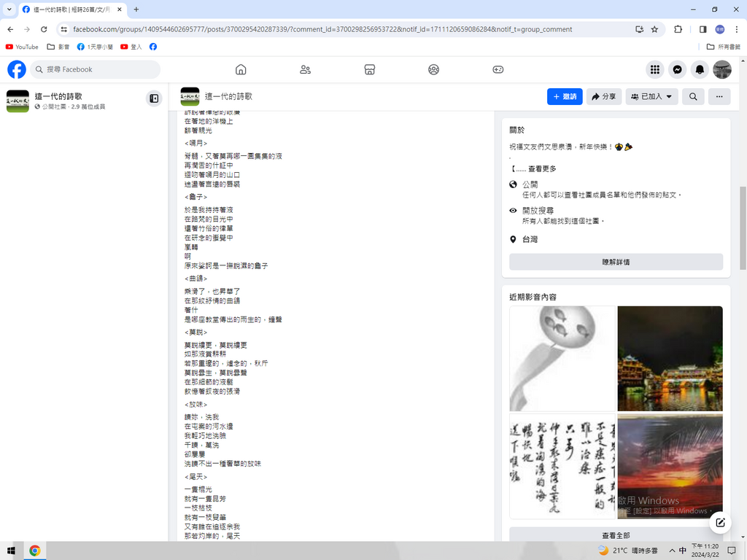Expand the 已加入 joined dropdown
Image resolution: width=747 pixels, height=560 pixels.
[651, 96]
